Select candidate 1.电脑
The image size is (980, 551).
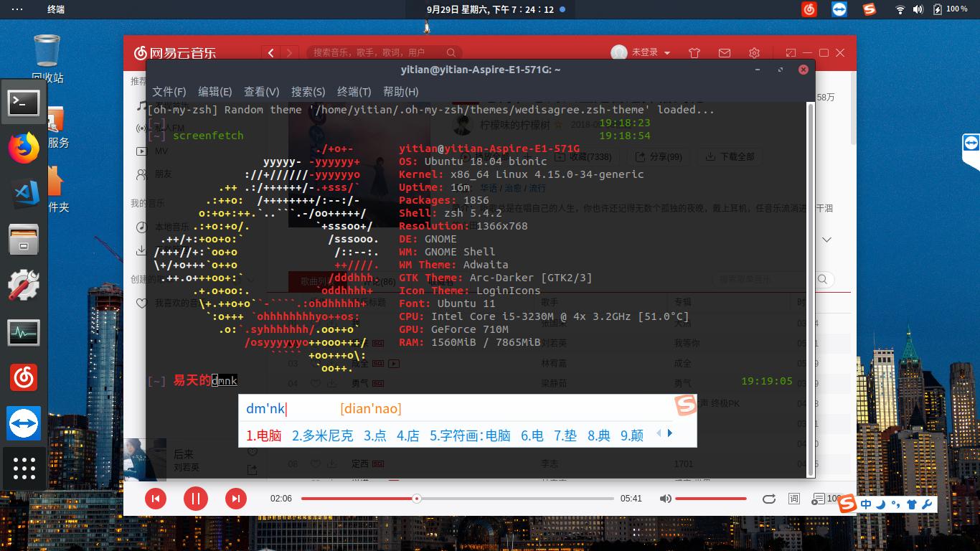click(264, 435)
